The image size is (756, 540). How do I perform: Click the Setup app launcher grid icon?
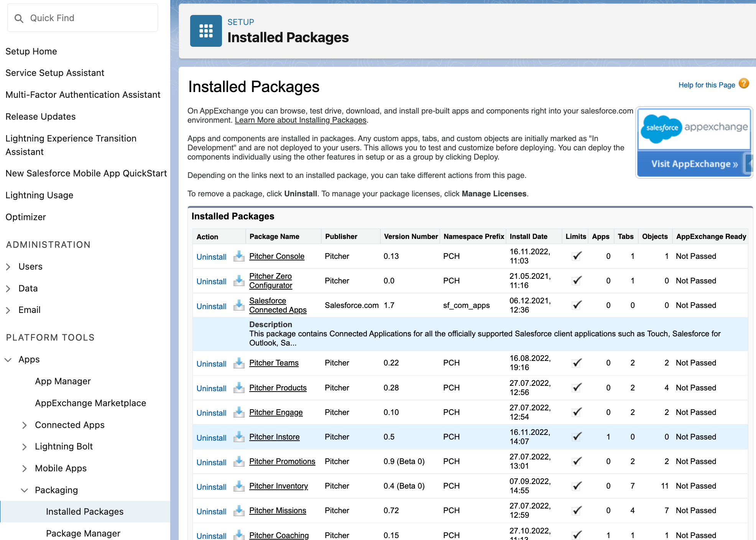(206, 31)
